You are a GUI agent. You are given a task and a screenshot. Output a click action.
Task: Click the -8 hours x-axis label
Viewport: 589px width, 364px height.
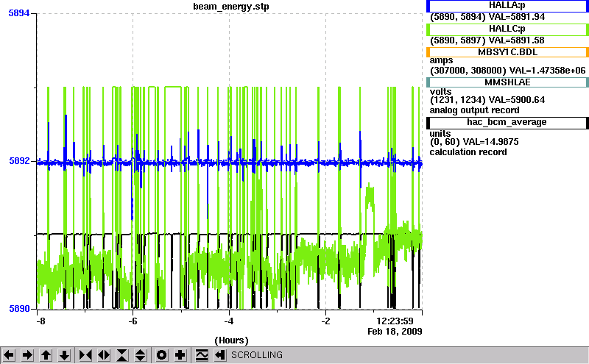40,321
